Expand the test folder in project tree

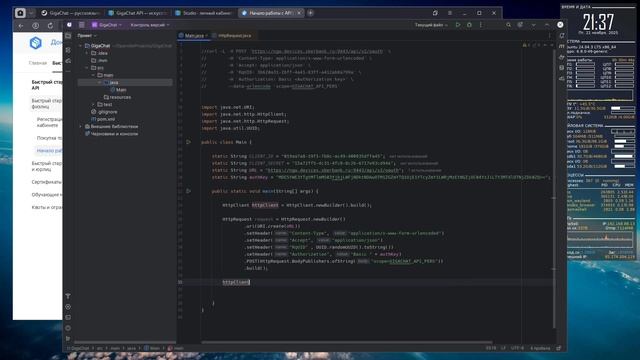click(x=93, y=104)
